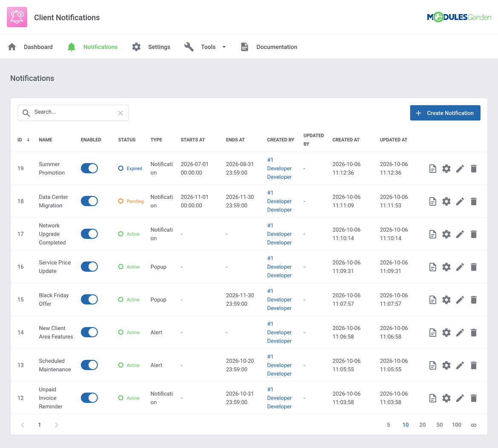Click the pink Client Notifications bell logo
Screen dimensions: 498x448
tap(17, 17)
